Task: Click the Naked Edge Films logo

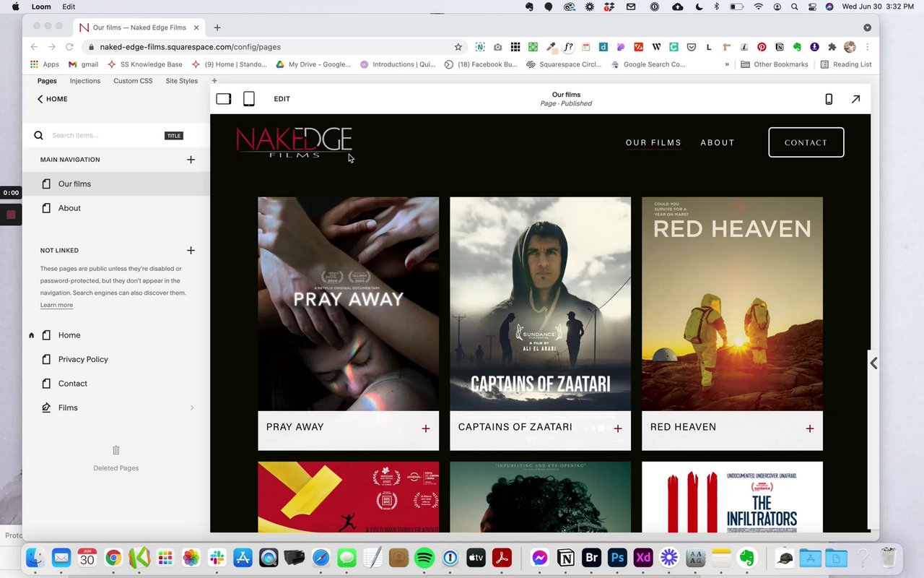Action: (x=294, y=142)
